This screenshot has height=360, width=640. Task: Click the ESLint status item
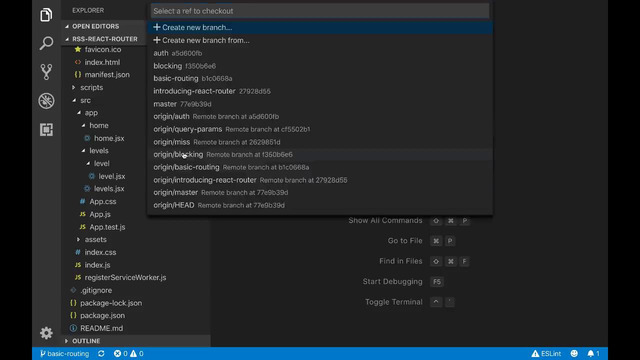click(x=546, y=353)
